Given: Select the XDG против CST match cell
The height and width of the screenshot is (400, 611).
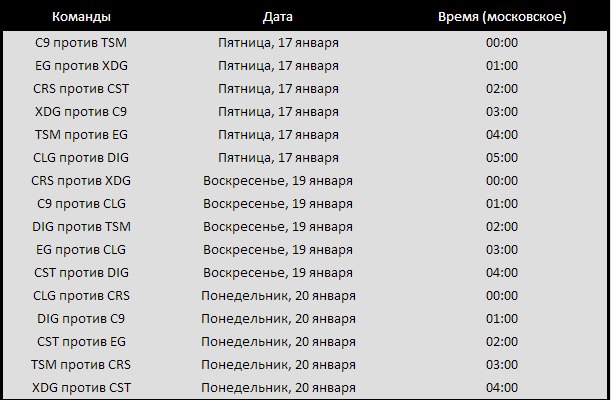Looking at the screenshot, I should pyautogui.click(x=81, y=387).
